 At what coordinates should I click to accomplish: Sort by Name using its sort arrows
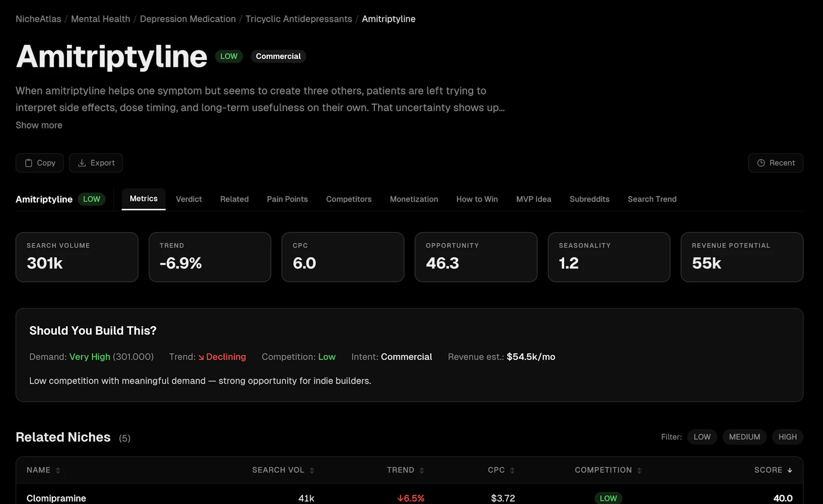pos(58,471)
